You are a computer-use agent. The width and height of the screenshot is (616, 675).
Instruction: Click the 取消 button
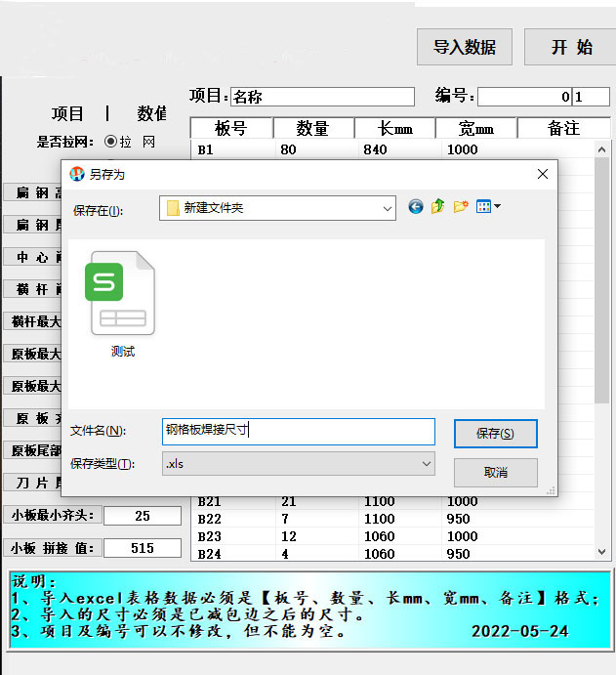tap(495, 473)
